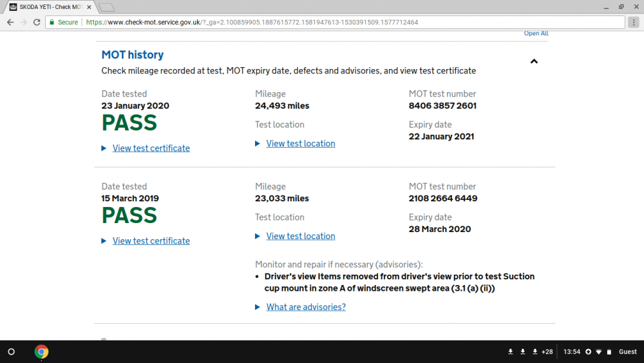Click the 24,493 miles value
Image resolution: width=644 pixels, height=363 pixels.
coord(282,106)
